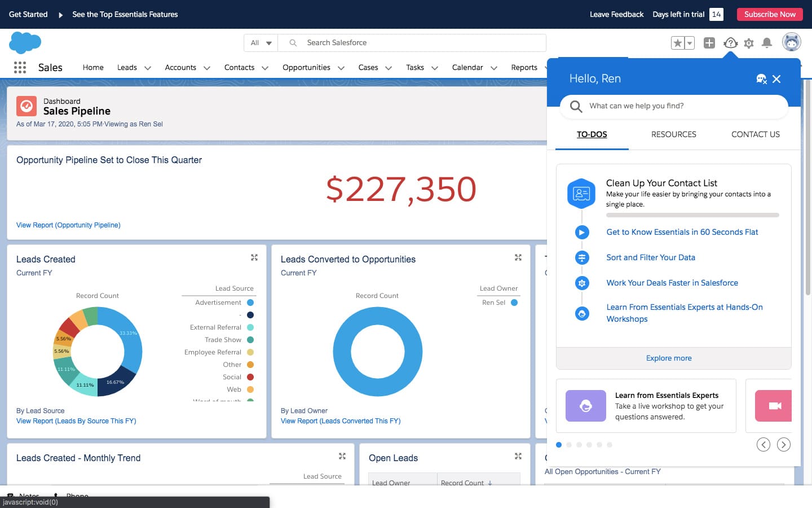Open Setup via the gear icon

click(x=748, y=42)
